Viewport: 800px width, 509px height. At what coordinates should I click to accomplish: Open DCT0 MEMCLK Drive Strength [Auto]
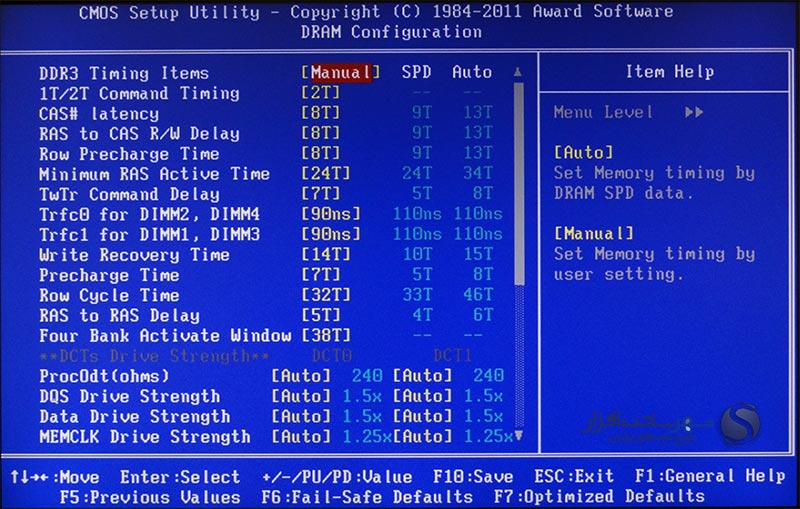coord(301,437)
